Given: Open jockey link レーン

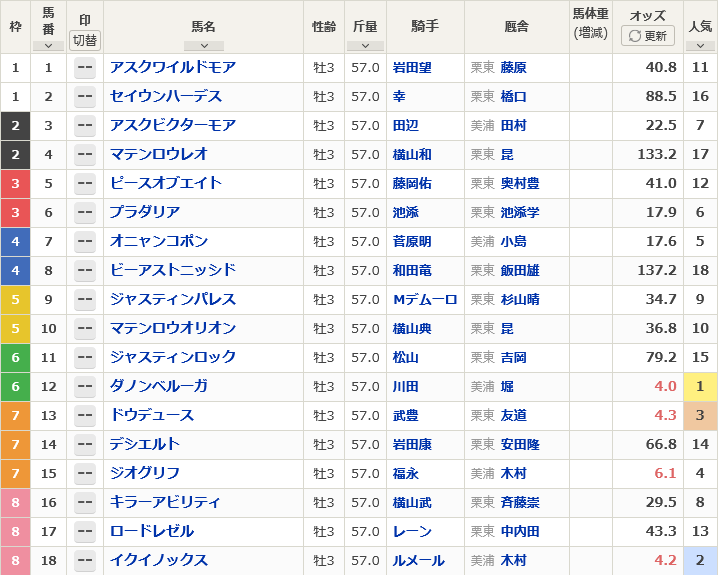Looking at the screenshot, I should pos(413,532).
